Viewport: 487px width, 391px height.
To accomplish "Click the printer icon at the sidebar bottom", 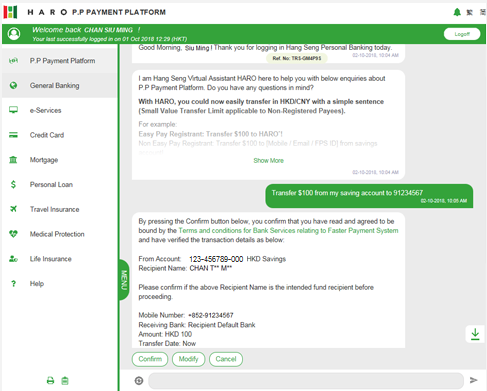I will [x=50, y=381].
